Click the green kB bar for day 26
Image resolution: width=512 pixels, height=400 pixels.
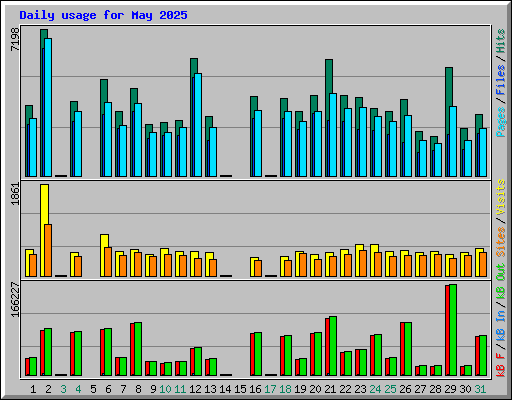pyautogui.click(x=408, y=349)
